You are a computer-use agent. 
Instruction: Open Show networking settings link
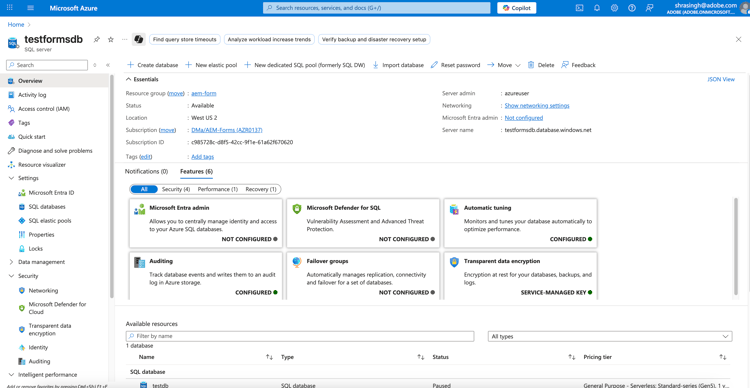[537, 105]
